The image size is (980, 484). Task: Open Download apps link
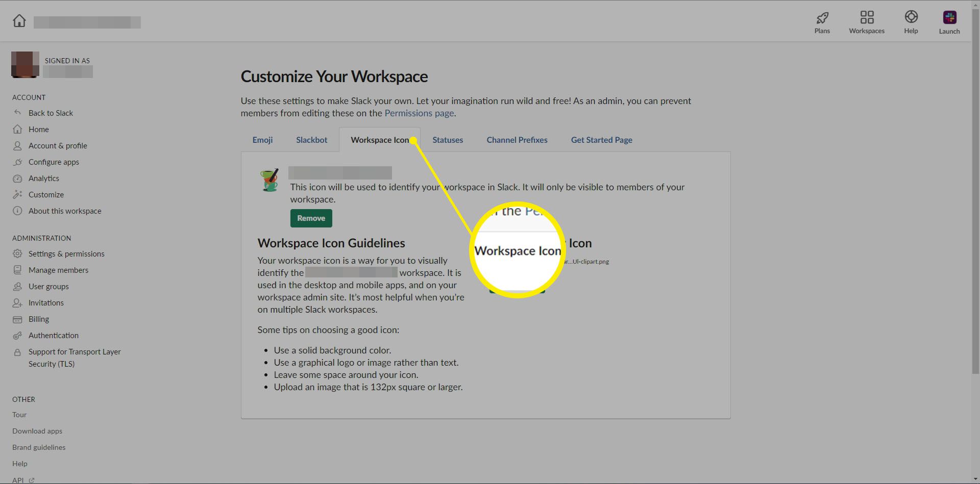tap(37, 431)
